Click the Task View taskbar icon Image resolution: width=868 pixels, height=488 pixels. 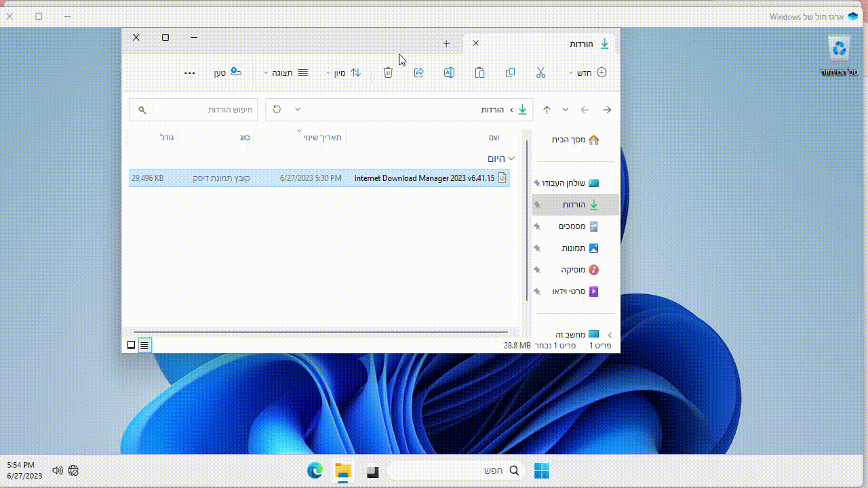pyautogui.click(x=372, y=471)
